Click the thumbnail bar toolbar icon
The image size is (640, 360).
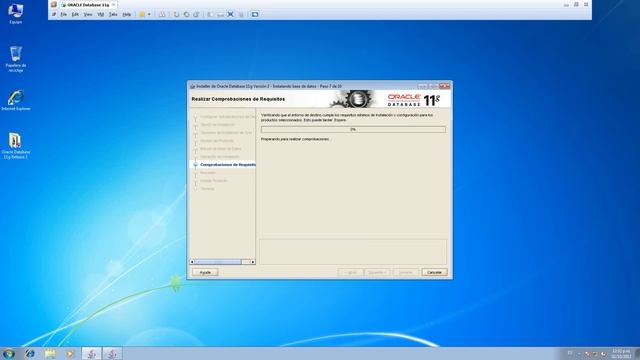click(220, 14)
